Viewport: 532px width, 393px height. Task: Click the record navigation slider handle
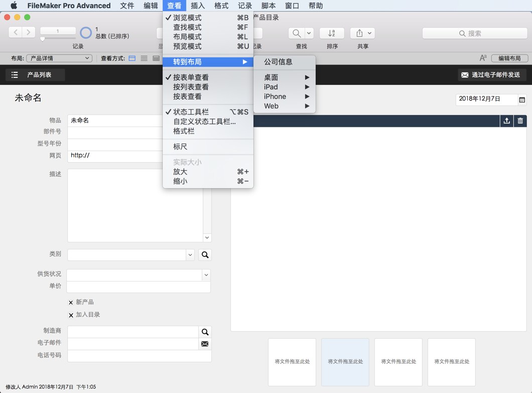point(43,39)
